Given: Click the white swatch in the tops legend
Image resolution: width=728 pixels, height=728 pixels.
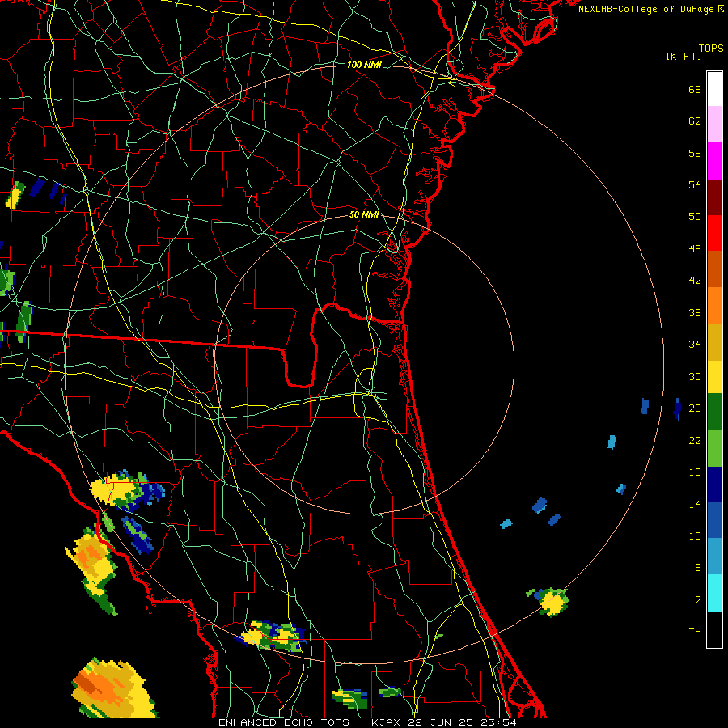Looking at the screenshot, I should click(714, 89).
